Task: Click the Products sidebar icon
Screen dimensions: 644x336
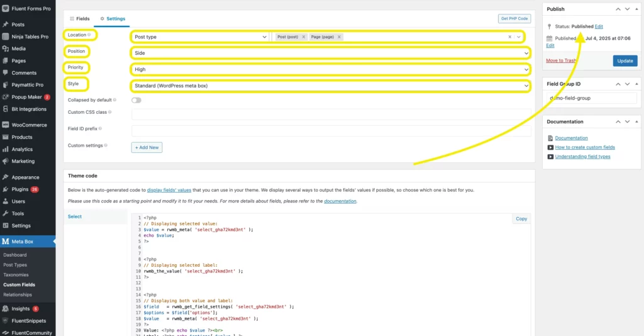Action: (x=5, y=137)
